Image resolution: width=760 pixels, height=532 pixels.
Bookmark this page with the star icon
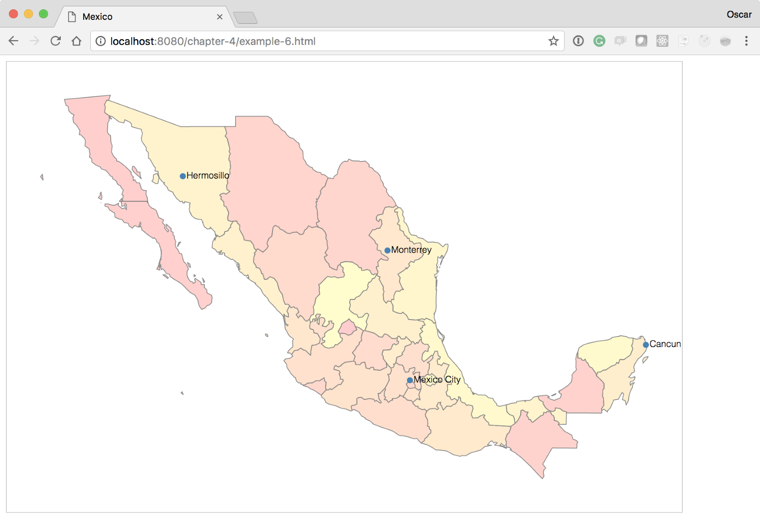(x=554, y=41)
